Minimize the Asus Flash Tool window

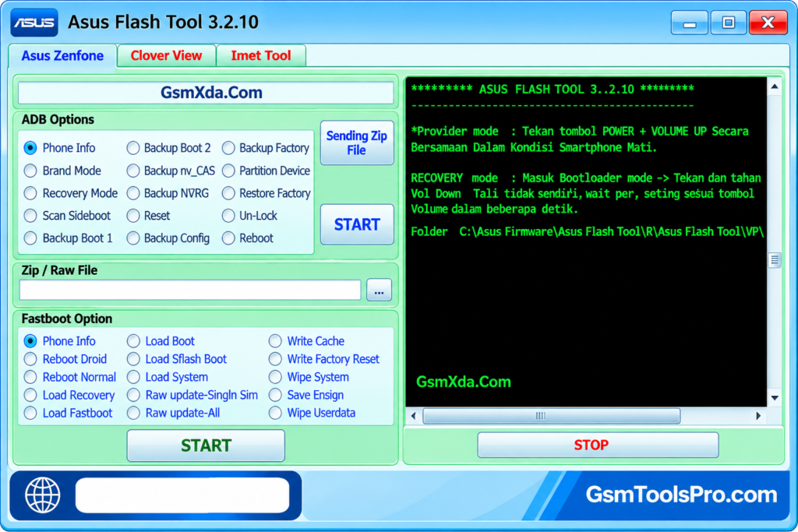coord(689,23)
